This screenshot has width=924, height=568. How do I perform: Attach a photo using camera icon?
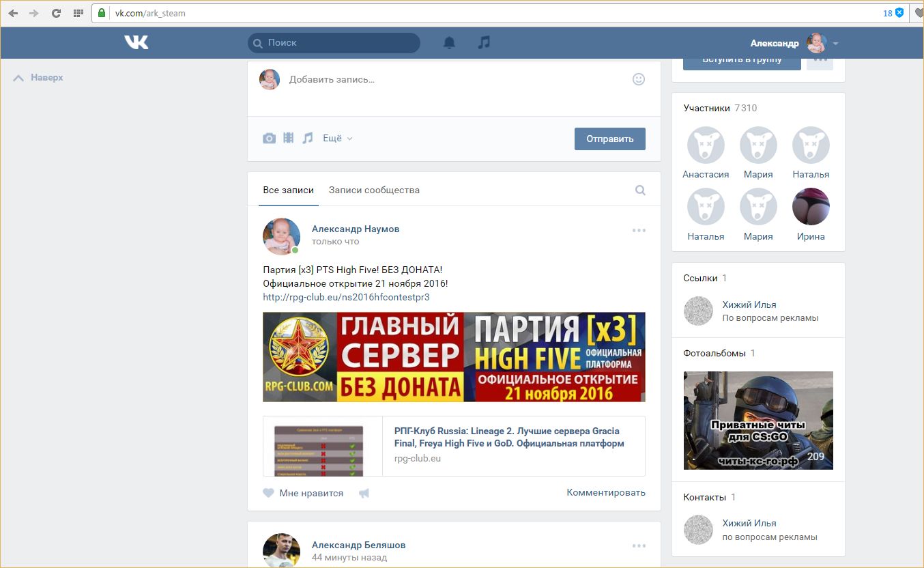(270, 139)
